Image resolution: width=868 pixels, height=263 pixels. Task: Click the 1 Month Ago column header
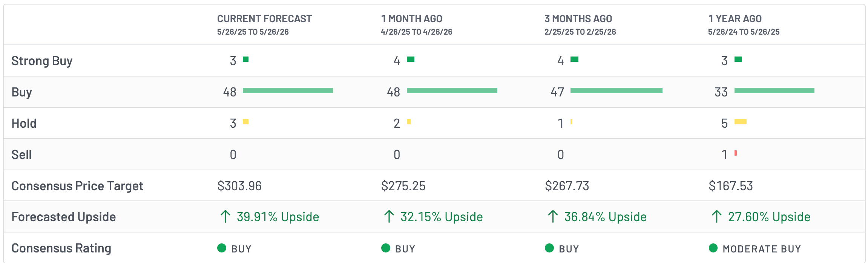(x=411, y=18)
